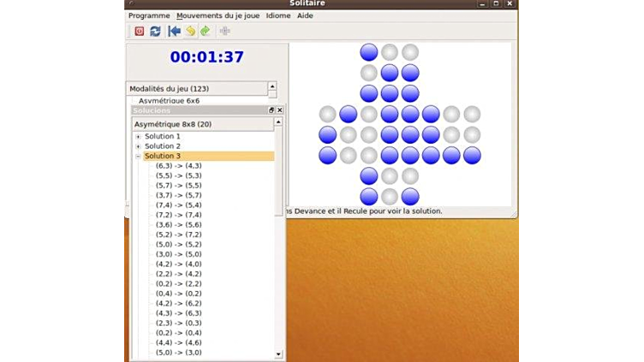Image resolution: width=644 pixels, height=362 pixels.
Task: Expand the Solution 2 tree node
Action: 138,146
